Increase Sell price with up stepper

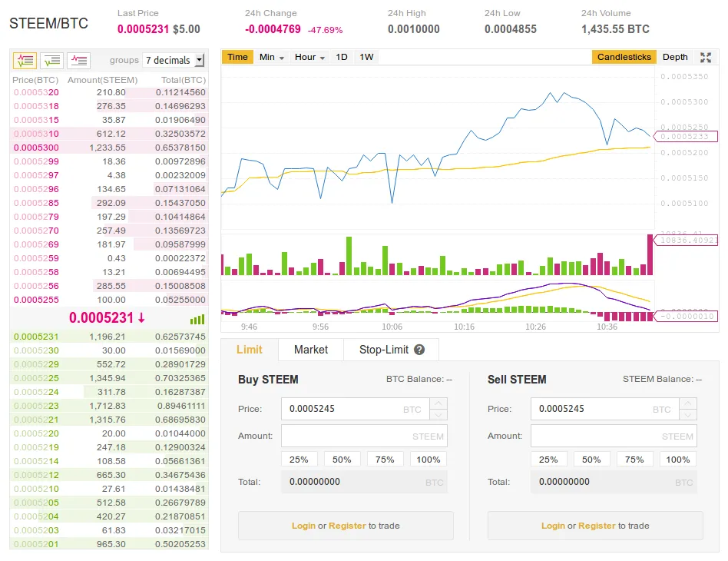click(688, 403)
